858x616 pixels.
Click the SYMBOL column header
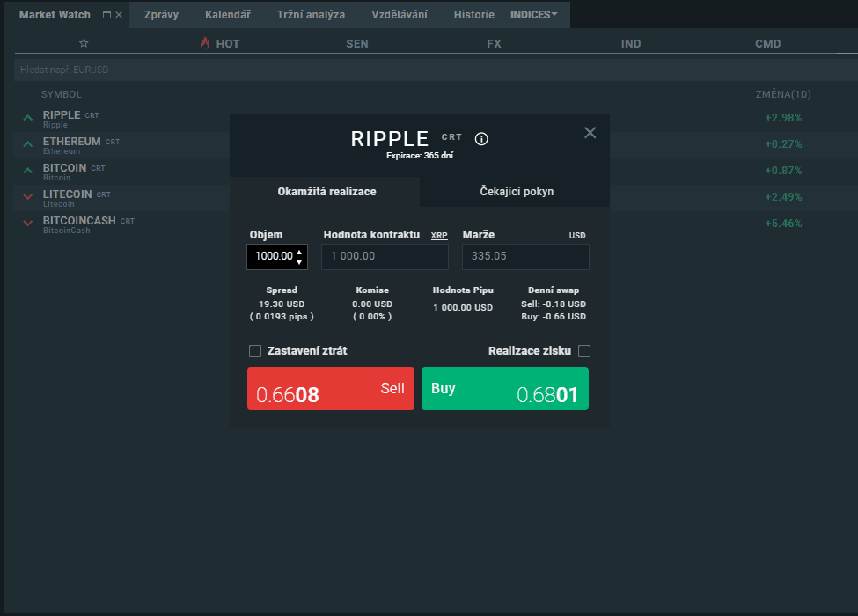[x=62, y=95]
